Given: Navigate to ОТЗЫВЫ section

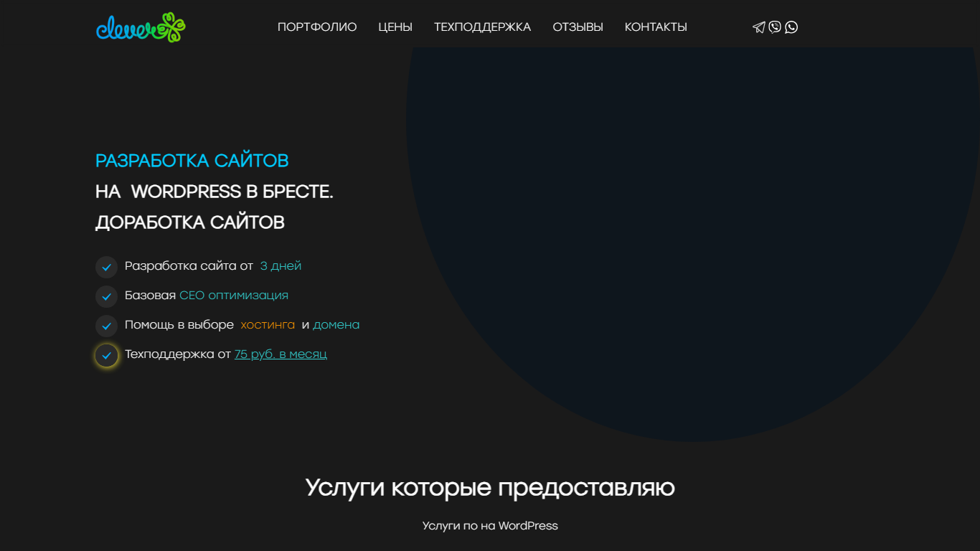Looking at the screenshot, I should [x=578, y=27].
